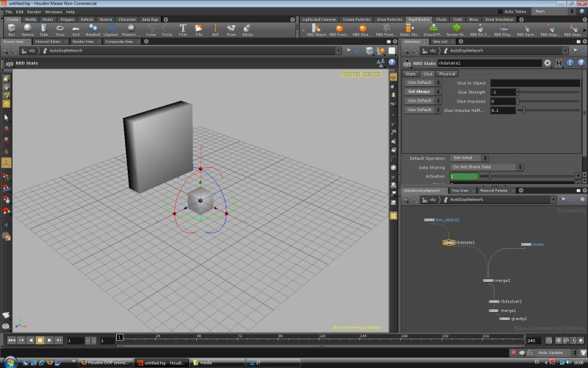Add a Torus from the shelf
This screenshot has height=368, width=588.
pyautogui.click(x=60, y=29)
